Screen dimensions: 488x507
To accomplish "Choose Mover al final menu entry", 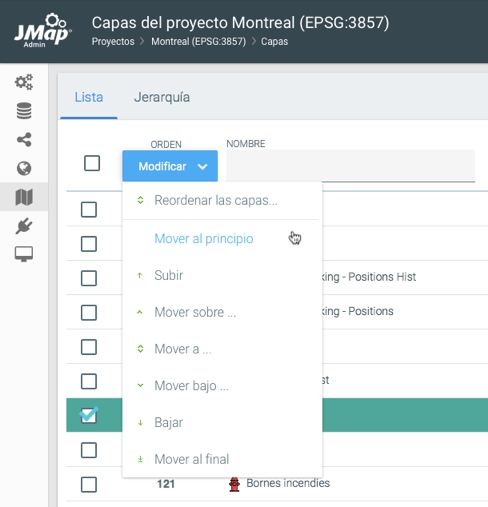I will [192, 459].
